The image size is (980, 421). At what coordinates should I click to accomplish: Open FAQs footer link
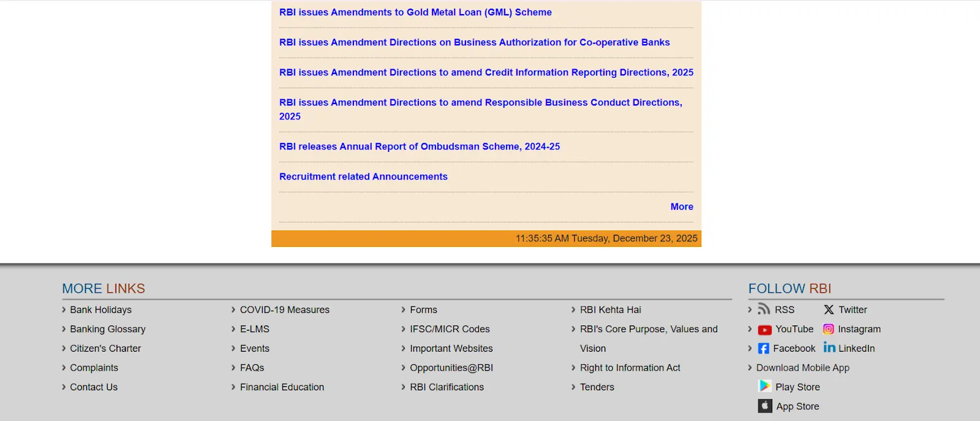[x=252, y=368]
